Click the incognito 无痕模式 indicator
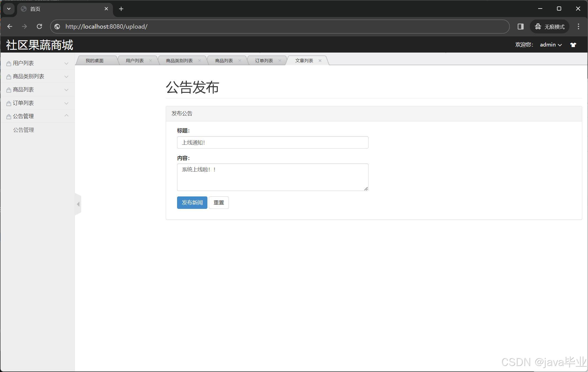The height and width of the screenshot is (372, 588). (550, 26)
